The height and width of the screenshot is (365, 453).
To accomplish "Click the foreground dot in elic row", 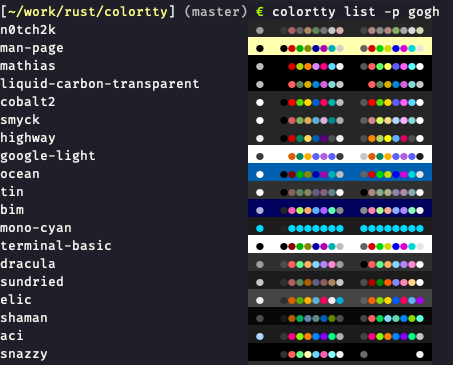I will coord(260,300).
